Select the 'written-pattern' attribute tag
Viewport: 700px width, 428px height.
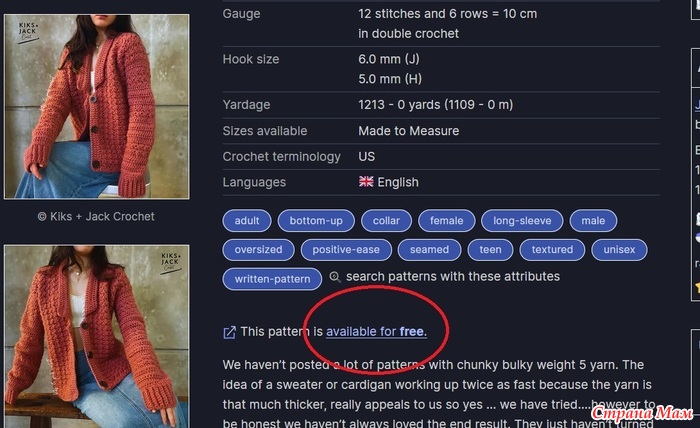(272, 279)
